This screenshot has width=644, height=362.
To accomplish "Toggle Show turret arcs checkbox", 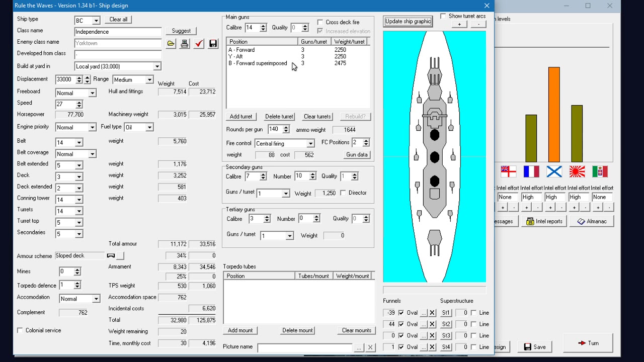I will pyautogui.click(x=443, y=16).
